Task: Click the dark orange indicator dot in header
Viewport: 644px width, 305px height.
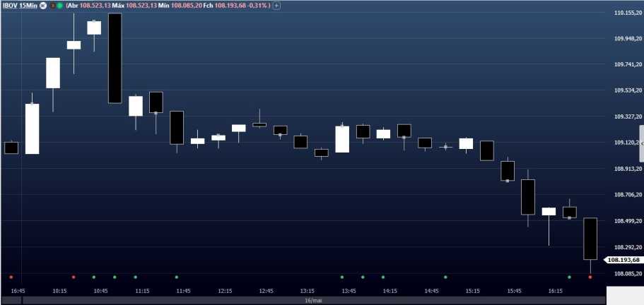Action: click(x=52, y=6)
